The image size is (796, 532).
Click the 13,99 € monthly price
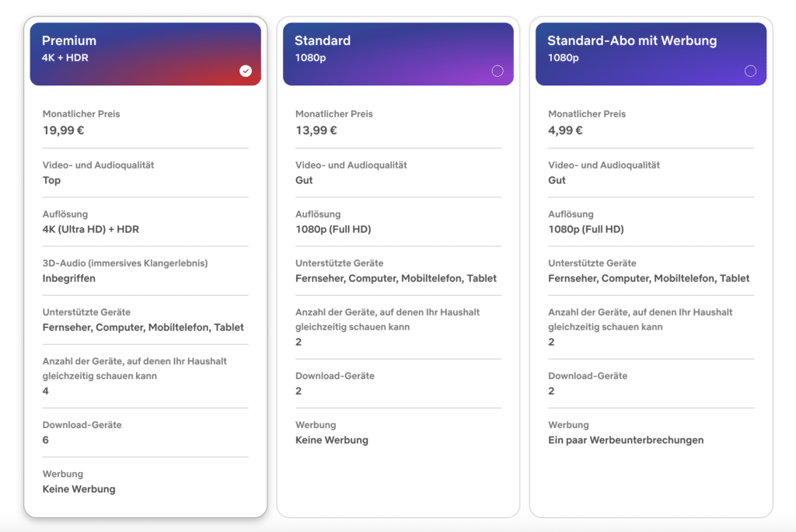(316, 130)
